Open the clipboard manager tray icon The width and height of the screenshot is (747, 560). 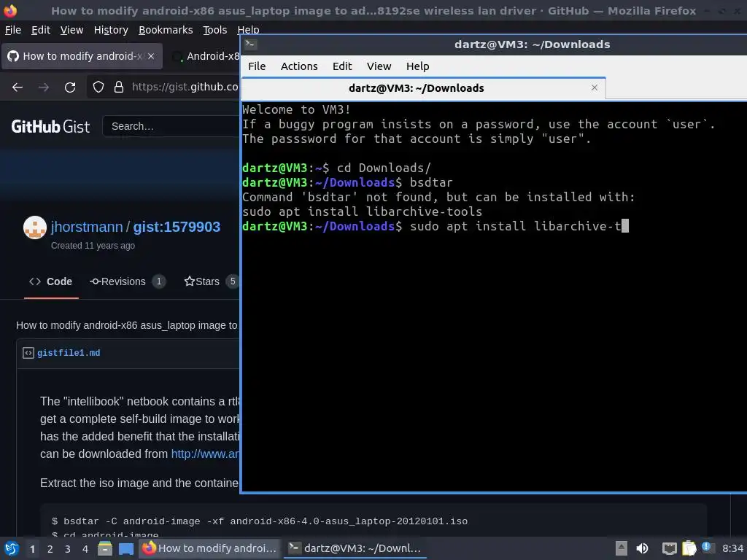click(x=689, y=548)
